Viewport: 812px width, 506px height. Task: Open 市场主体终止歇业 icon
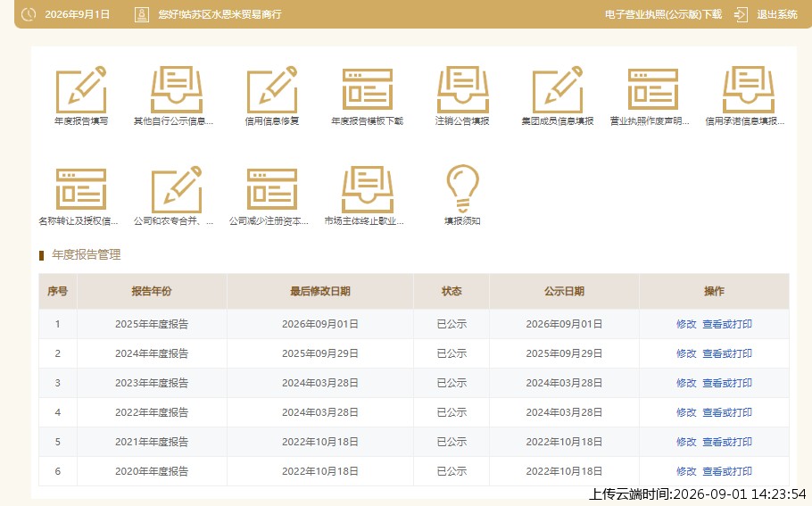point(367,189)
